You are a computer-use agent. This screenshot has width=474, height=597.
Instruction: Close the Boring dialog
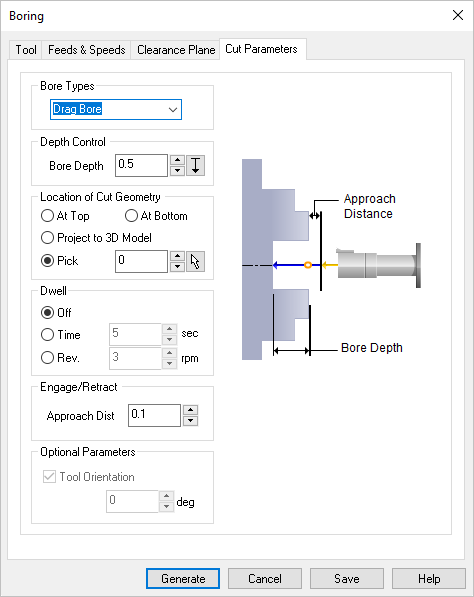[458, 15]
